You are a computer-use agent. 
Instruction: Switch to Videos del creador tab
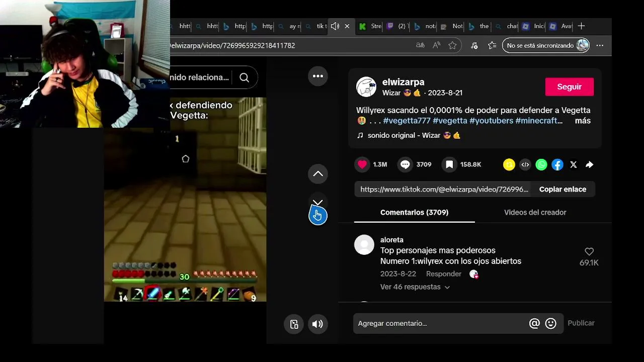(535, 212)
